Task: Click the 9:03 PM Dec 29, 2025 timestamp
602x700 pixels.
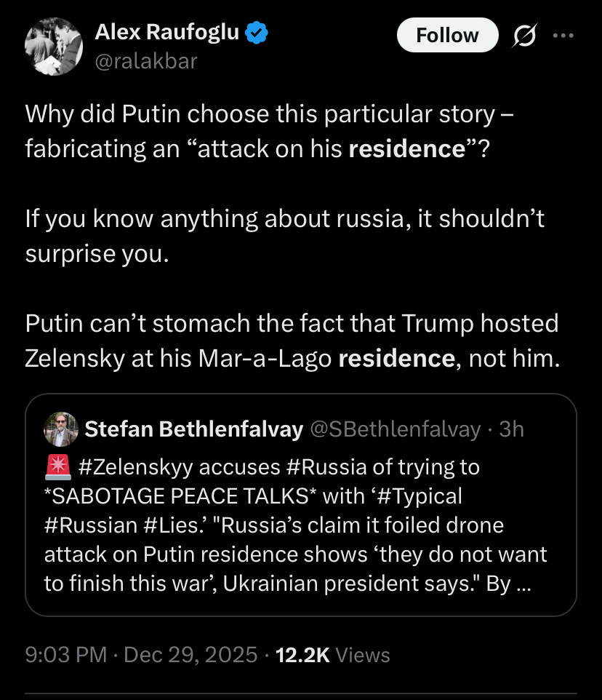Action: click(141, 655)
